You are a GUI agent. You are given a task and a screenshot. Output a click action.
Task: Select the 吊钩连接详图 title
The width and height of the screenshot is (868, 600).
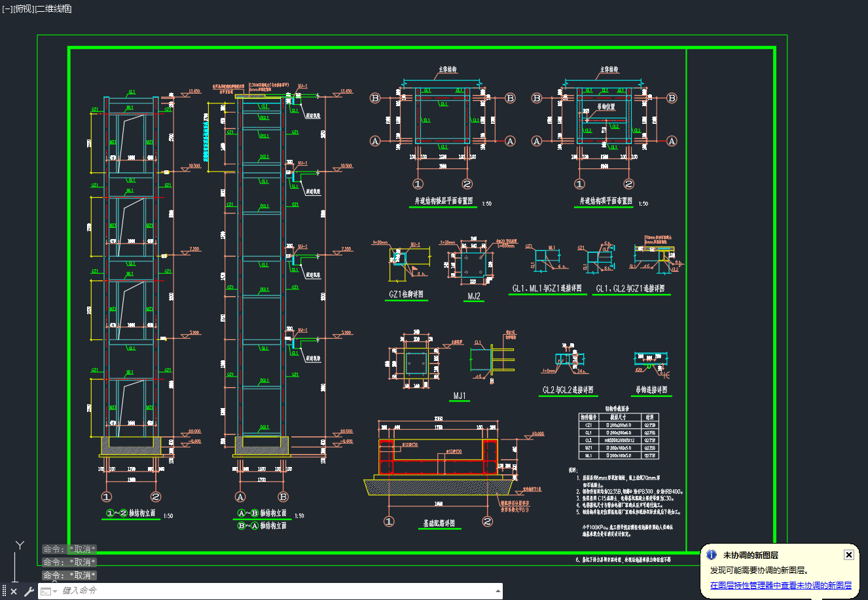coord(651,390)
